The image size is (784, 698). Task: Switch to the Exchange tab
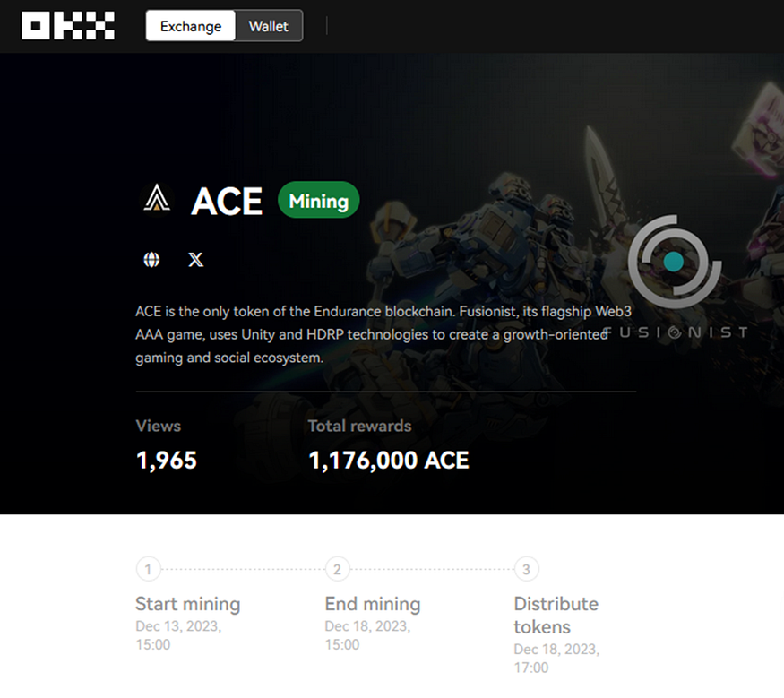click(x=191, y=26)
